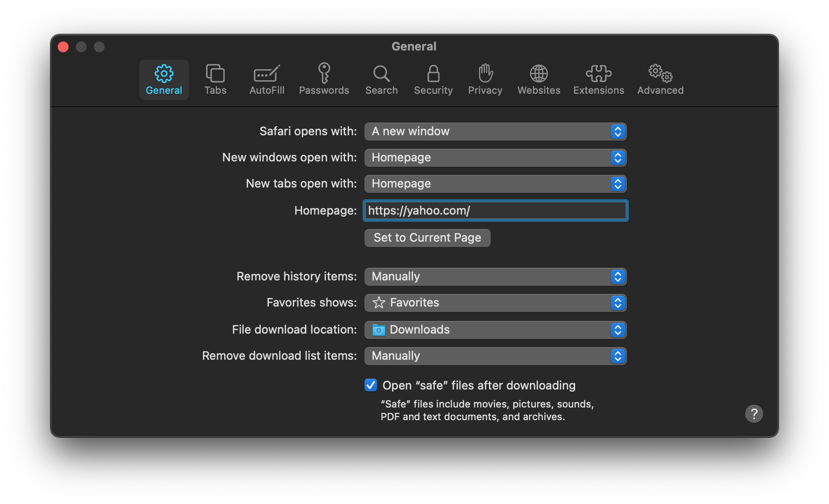The width and height of the screenshot is (829, 504).
Task: Open the 'File download location' dropdown
Action: click(x=495, y=330)
